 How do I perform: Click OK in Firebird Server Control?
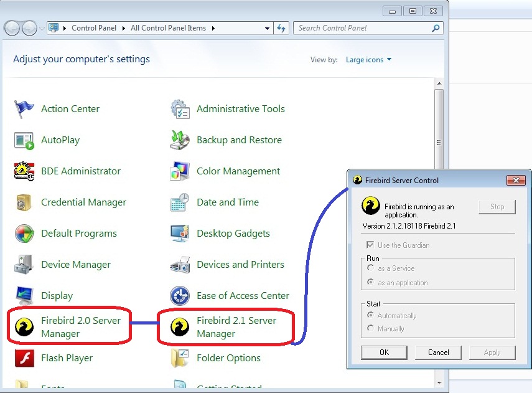[384, 353]
